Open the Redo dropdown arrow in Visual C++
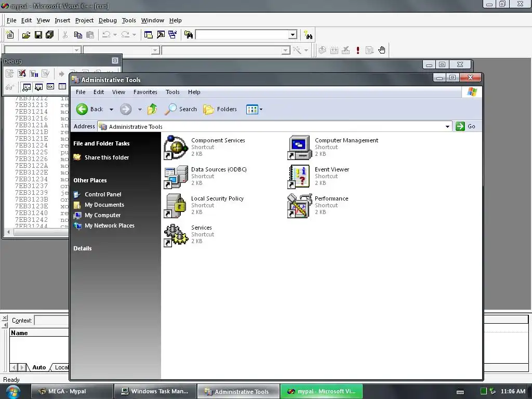Image resolution: width=532 pixels, height=399 pixels. click(x=135, y=35)
